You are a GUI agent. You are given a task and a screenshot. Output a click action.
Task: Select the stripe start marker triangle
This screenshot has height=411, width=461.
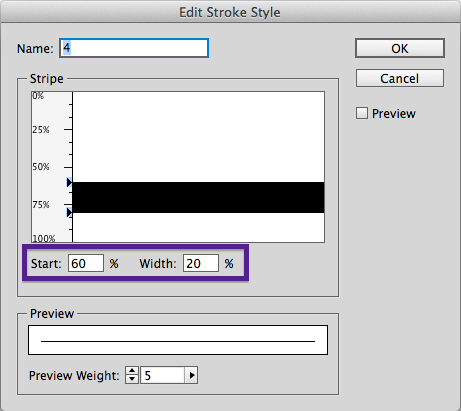point(69,182)
